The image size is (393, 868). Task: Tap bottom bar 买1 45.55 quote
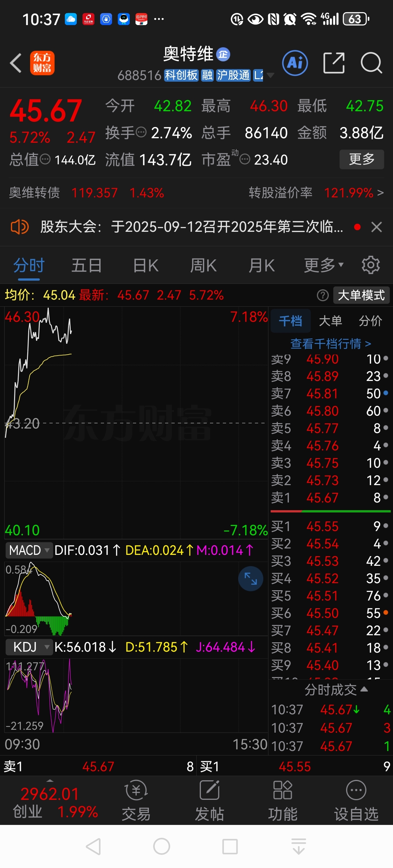pyautogui.click(x=295, y=767)
